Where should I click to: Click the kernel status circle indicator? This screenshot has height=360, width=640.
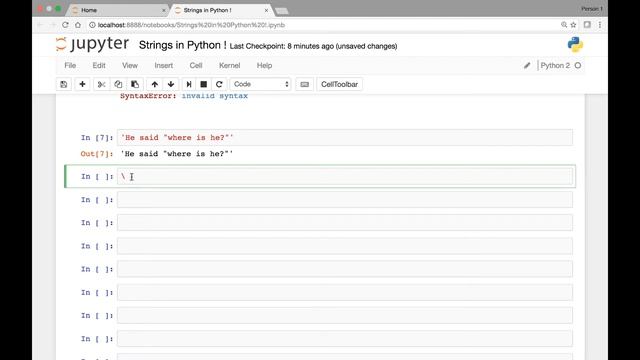point(578,65)
